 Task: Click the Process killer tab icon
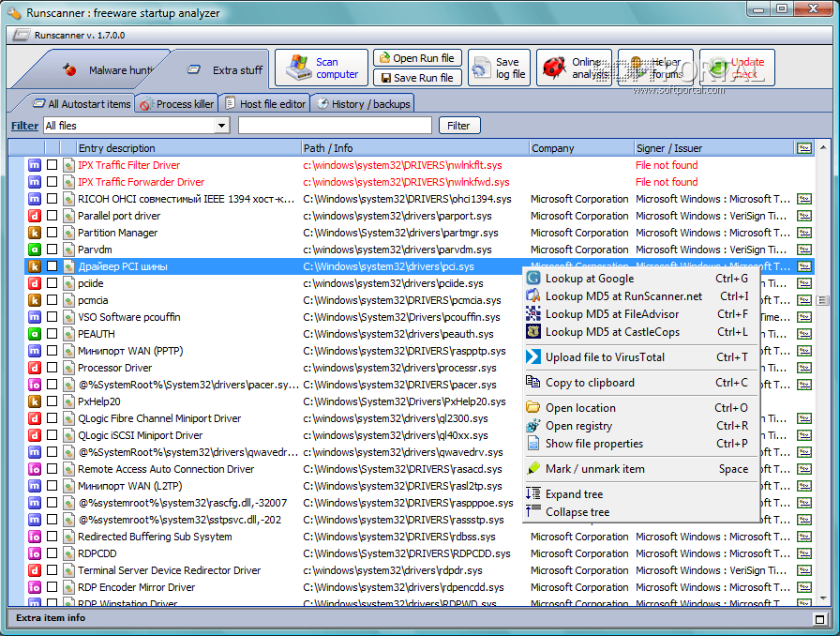tap(145, 104)
